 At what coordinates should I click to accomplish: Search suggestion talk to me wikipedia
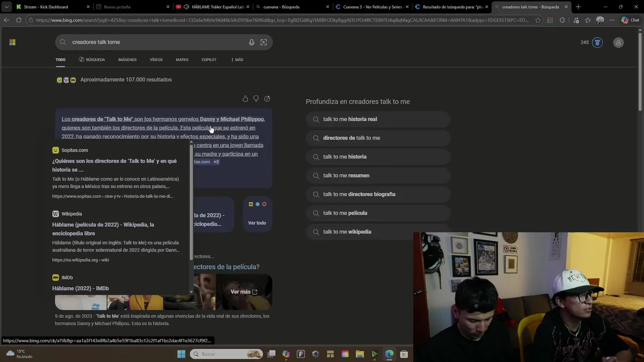point(378,232)
